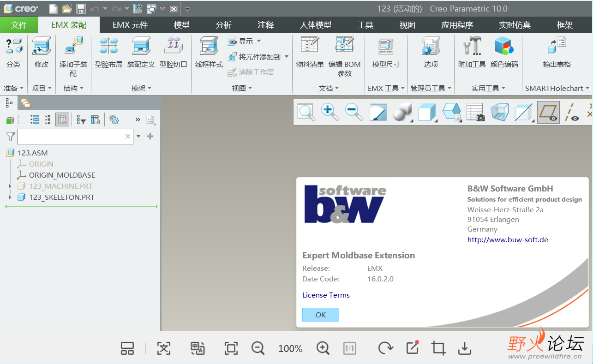Click the snapshot camera icon in graphics toolbar
The height and width of the screenshot is (364, 593).
[x=475, y=112]
